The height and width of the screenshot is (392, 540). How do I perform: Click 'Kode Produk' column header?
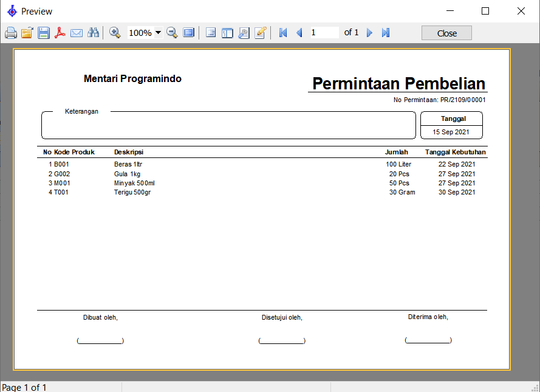(x=74, y=152)
